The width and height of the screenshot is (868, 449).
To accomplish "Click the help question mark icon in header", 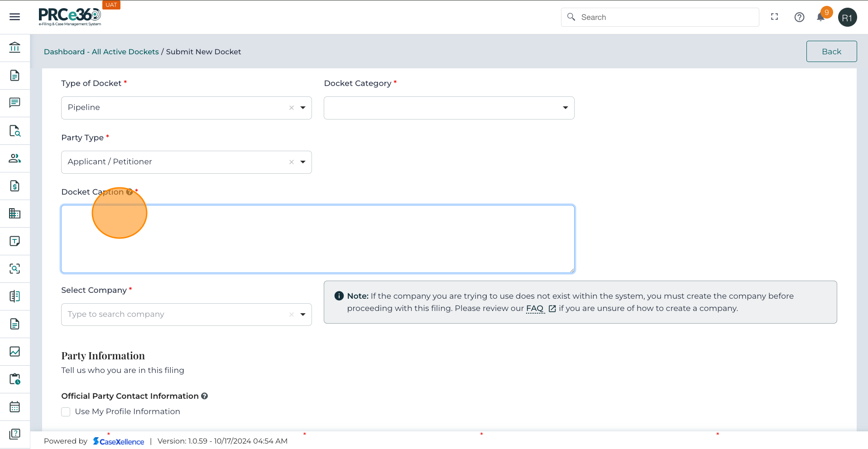I will (x=799, y=17).
